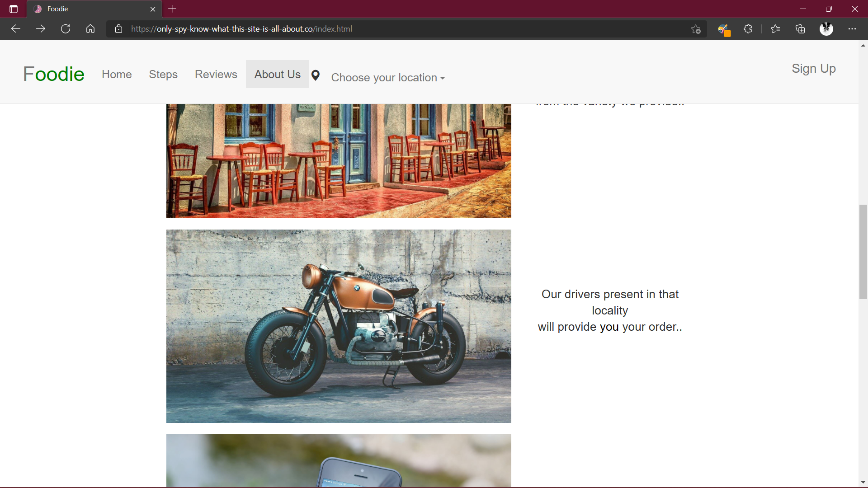The height and width of the screenshot is (488, 868).
Task: Toggle the vertical tabs pane icon
Action: [x=14, y=9]
